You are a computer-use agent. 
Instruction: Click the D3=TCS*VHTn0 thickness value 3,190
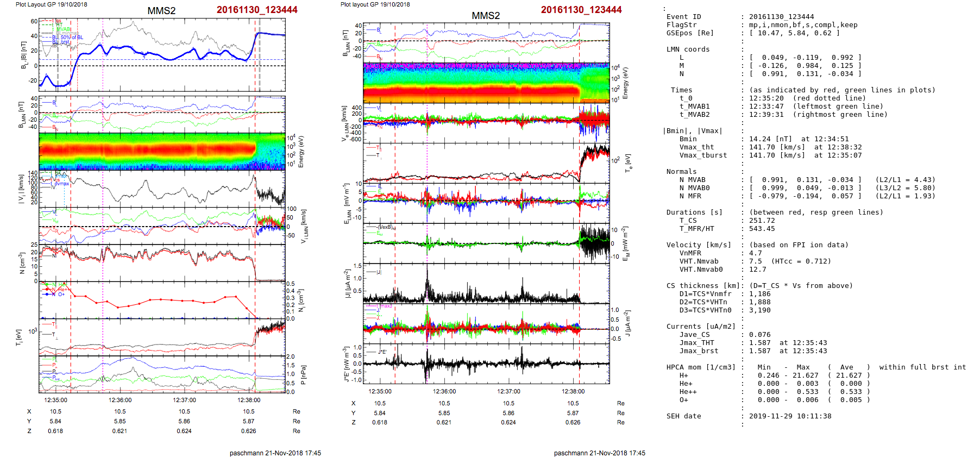[759, 310]
